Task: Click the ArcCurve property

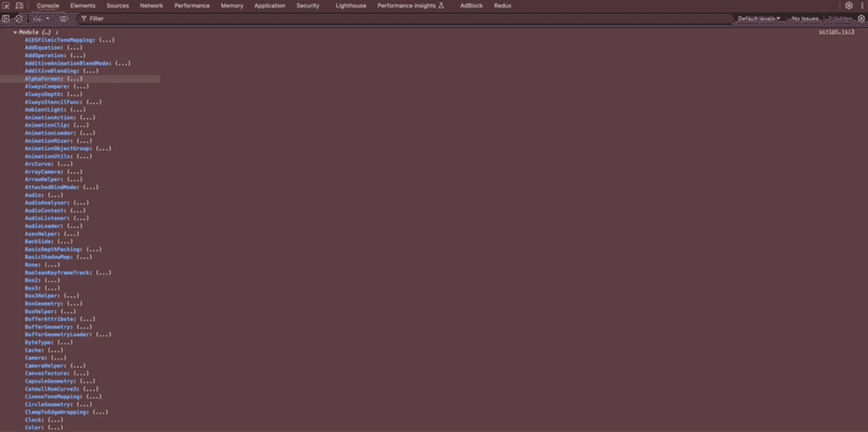Action: pyautogui.click(x=48, y=164)
